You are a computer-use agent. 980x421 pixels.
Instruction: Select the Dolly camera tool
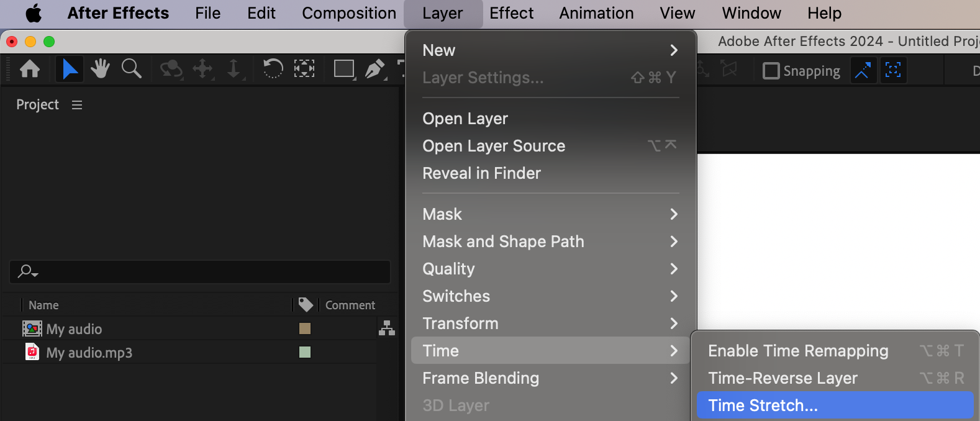pyautogui.click(x=234, y=69)
